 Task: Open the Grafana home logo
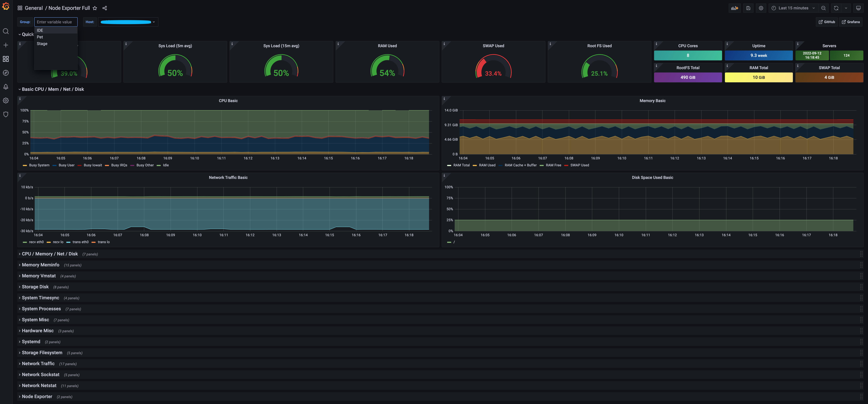pyautogui.click(x=6, y=6)
